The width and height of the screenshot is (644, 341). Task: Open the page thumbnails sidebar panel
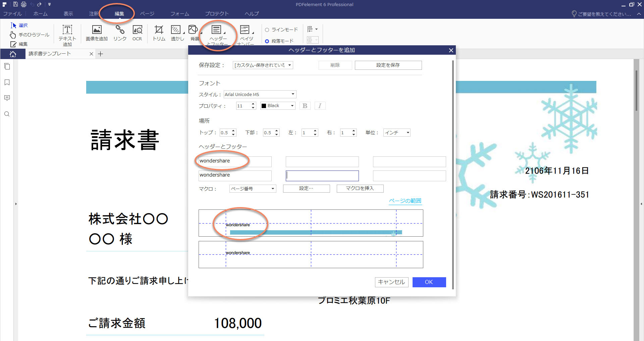click(7, 66)
